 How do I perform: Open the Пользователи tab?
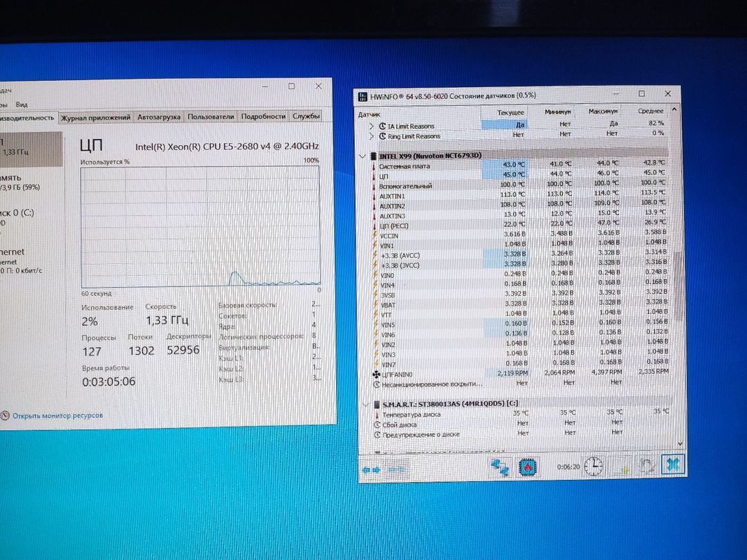pyautogui.click(x=210, y=116)
